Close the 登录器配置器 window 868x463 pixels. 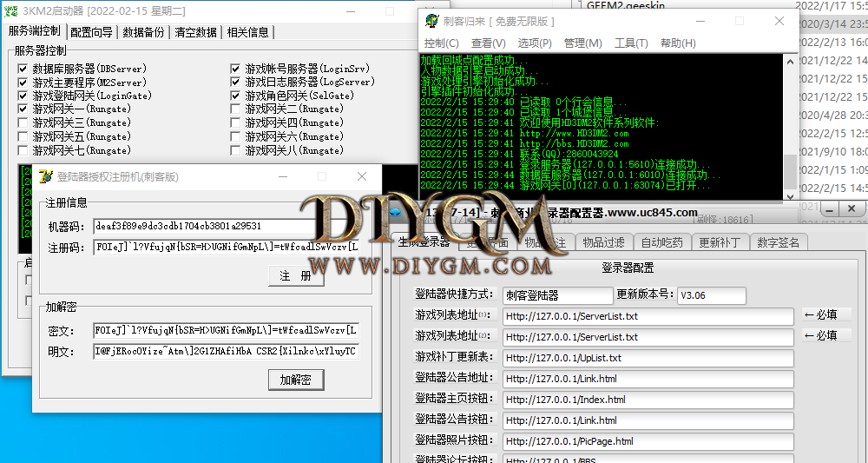click(x=852, y=208)
